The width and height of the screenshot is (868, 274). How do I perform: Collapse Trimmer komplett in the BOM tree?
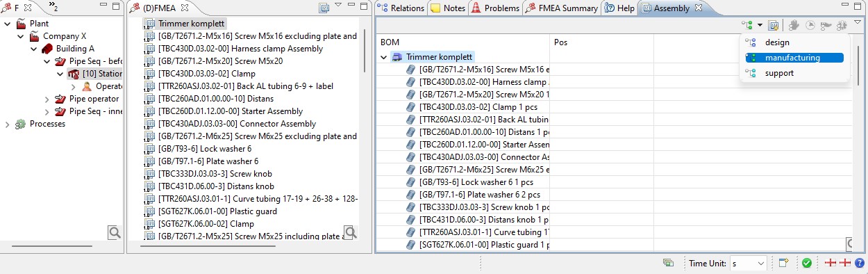coord(384,57)
